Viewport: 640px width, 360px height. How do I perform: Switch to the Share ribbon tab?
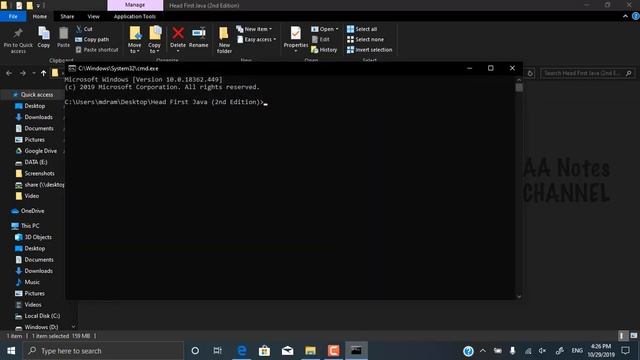pyautogui.click(x=67, y=16)
